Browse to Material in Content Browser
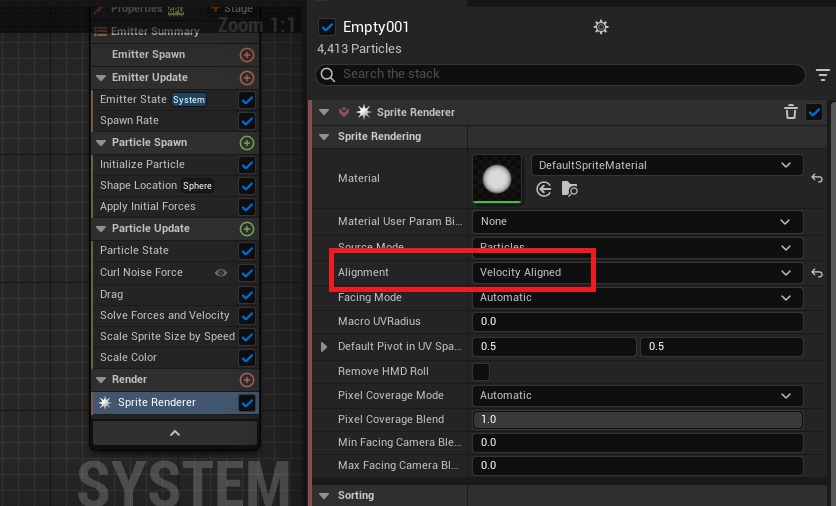836x506 pixels. pos(569,189)
